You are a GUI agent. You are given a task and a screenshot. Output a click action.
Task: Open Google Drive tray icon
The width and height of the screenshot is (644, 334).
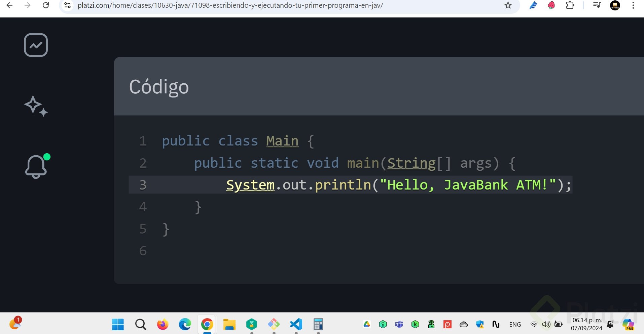click(367, 324)
